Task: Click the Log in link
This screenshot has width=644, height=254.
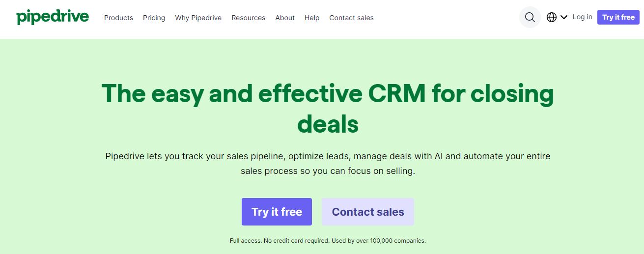Action: click(582, 17)
